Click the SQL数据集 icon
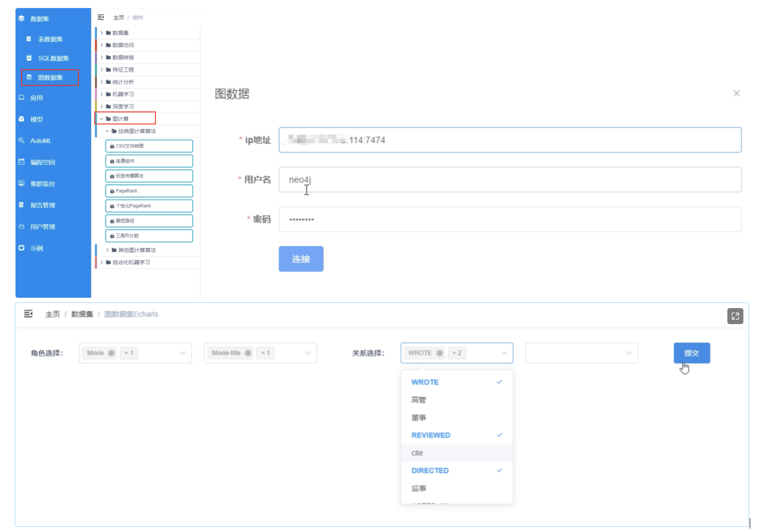The image size is (760, 532). pyautogui.click(x=29, y=58)
